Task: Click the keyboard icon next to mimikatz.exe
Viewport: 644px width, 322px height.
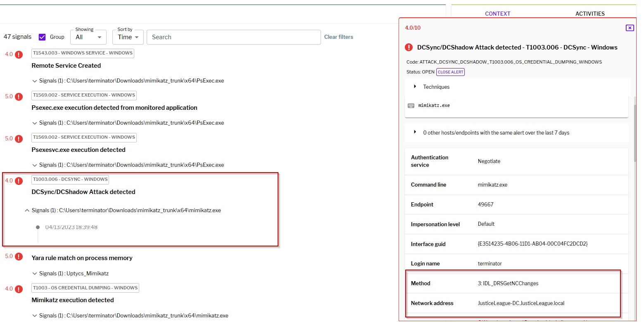Action: 411,106
